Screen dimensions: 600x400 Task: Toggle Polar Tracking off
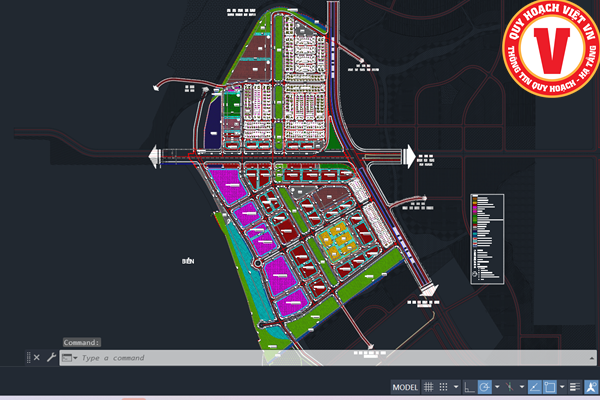pos(485,387)
